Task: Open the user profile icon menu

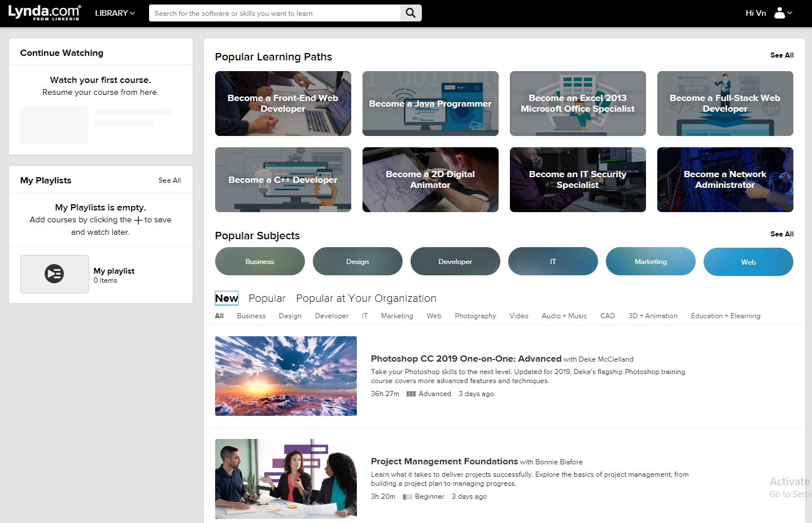Action: click(783, 13)
